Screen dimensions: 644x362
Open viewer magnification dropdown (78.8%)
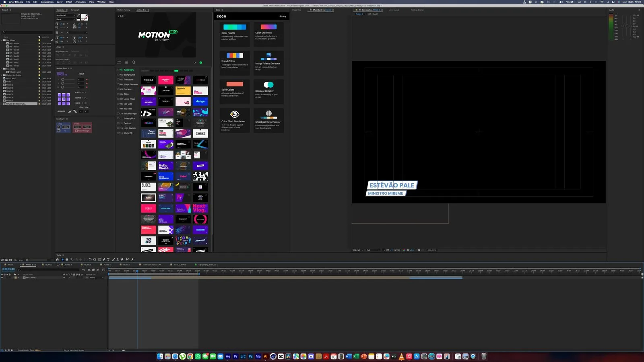[x=358, y=250]
